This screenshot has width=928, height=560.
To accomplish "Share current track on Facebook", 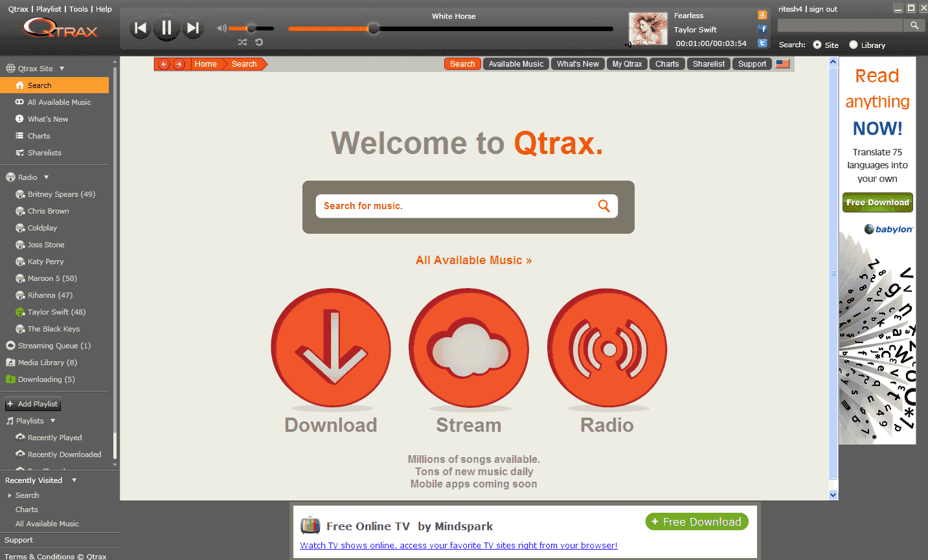I will (x=762, y=28).
